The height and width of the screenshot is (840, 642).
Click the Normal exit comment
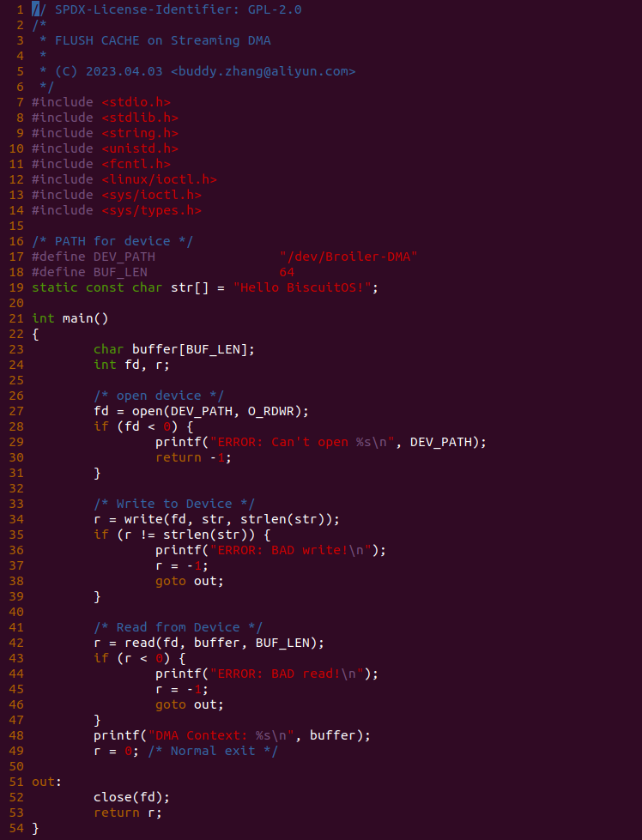[x=214, y=751]
